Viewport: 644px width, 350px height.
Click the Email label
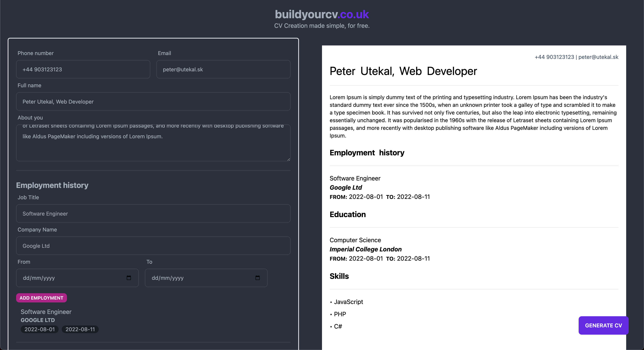coord(164,53)
